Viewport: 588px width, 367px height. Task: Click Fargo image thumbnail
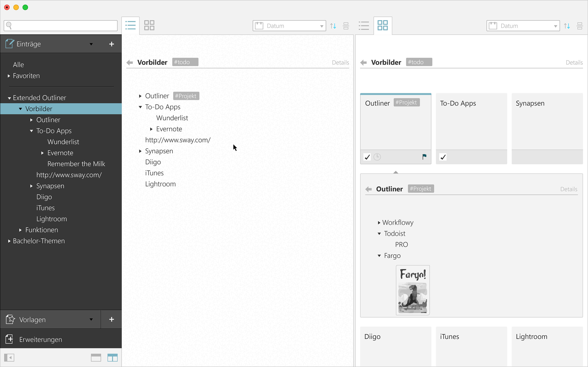pos(413,290)
